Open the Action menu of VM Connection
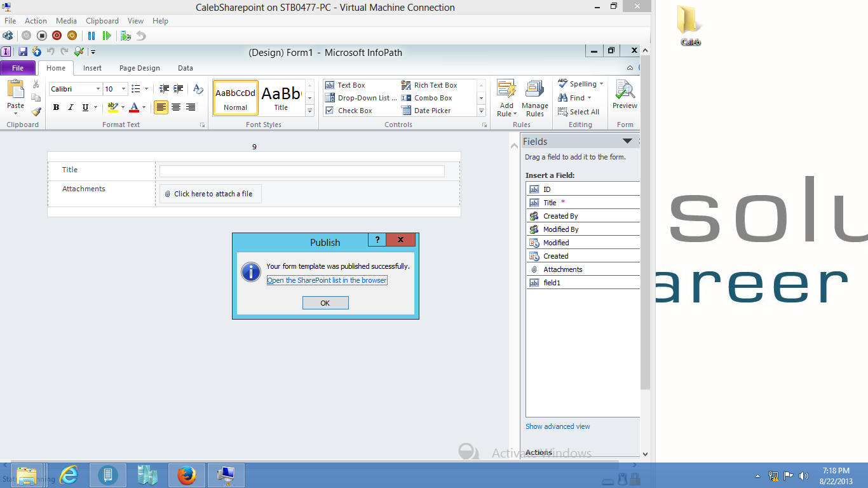The height and width of the screenshot is (488, 868). (x=36, y=21)
